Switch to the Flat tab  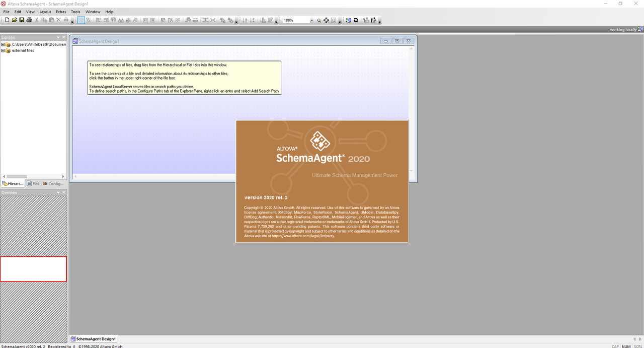[x=33, y=184]
